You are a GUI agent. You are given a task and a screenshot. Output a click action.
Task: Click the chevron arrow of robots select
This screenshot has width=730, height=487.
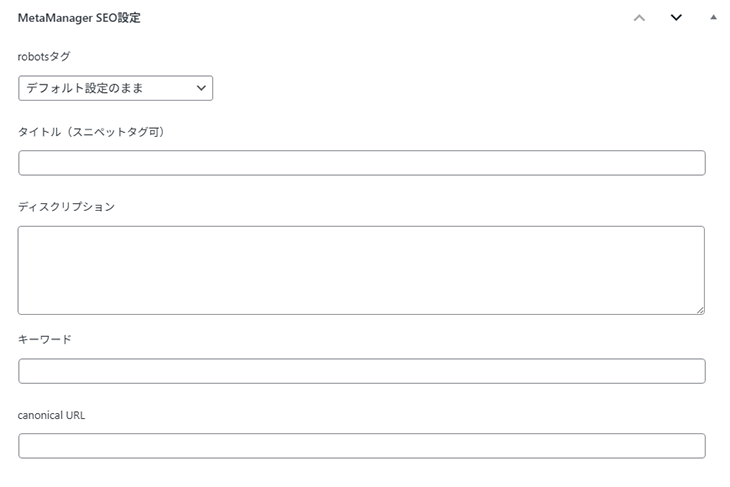tap(201, 89)
